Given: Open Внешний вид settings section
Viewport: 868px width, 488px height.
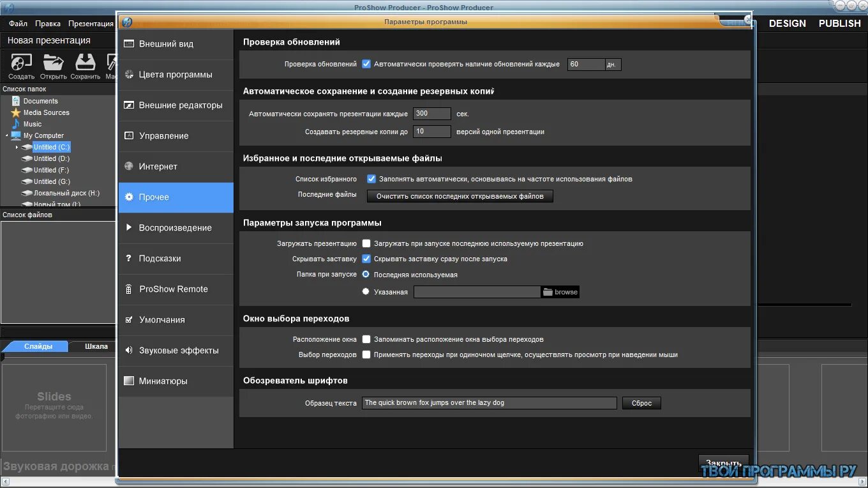Looking at the screenshot, I should pos(176,44).
